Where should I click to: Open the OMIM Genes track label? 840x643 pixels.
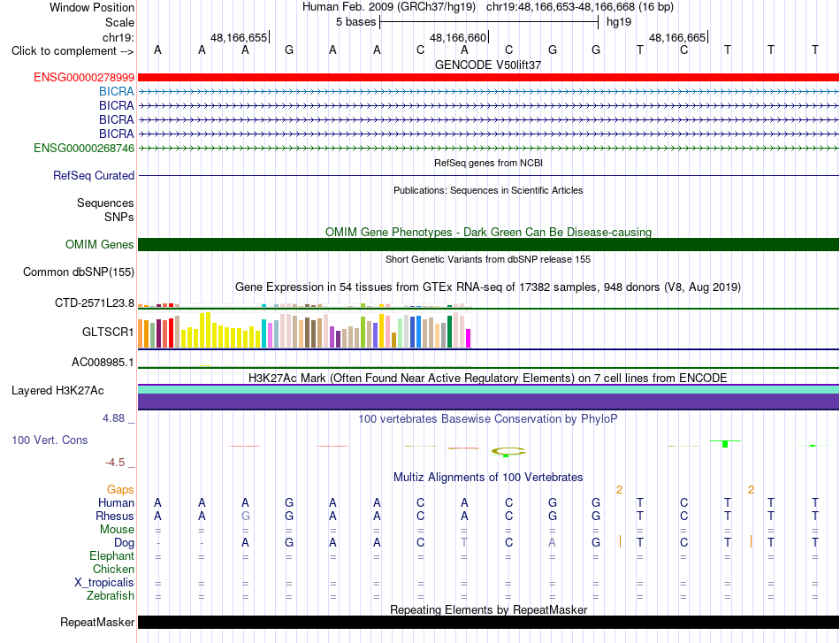100,244
